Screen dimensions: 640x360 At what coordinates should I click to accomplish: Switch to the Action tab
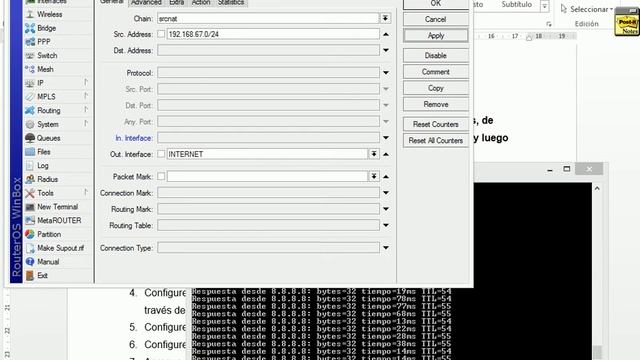coord(201,3)
